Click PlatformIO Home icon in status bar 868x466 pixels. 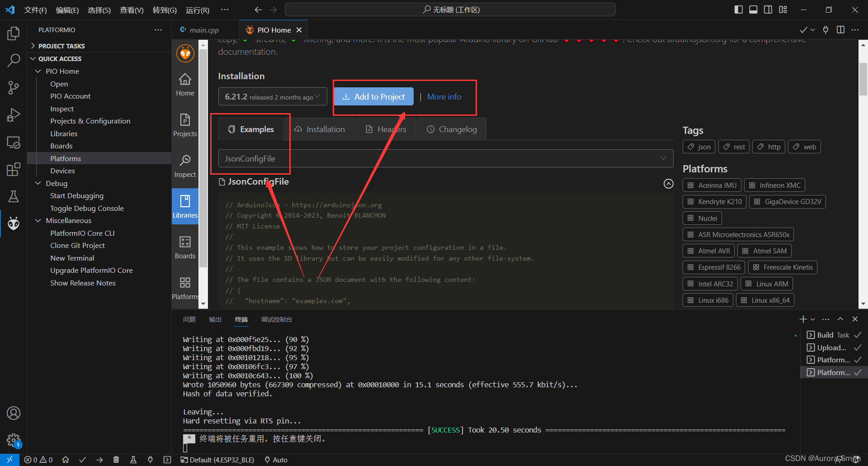point(66,460)
